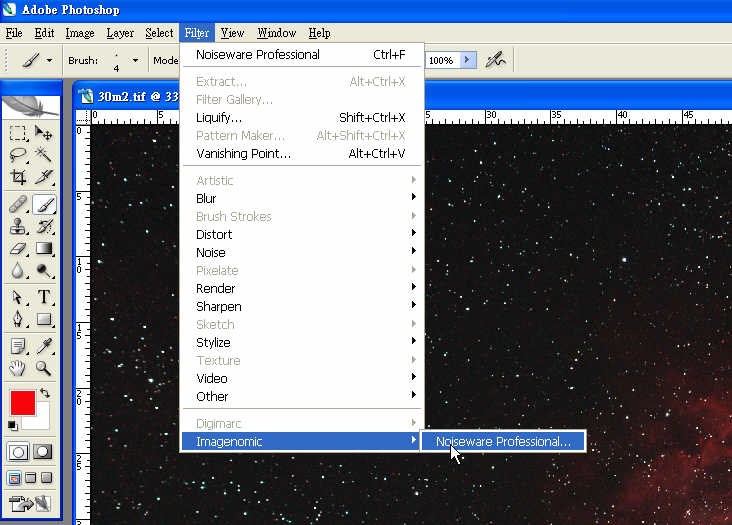The height and width of the screenshot is (525, 732).
Task: Open the Window menu
Action: click(x=276, y=33)
